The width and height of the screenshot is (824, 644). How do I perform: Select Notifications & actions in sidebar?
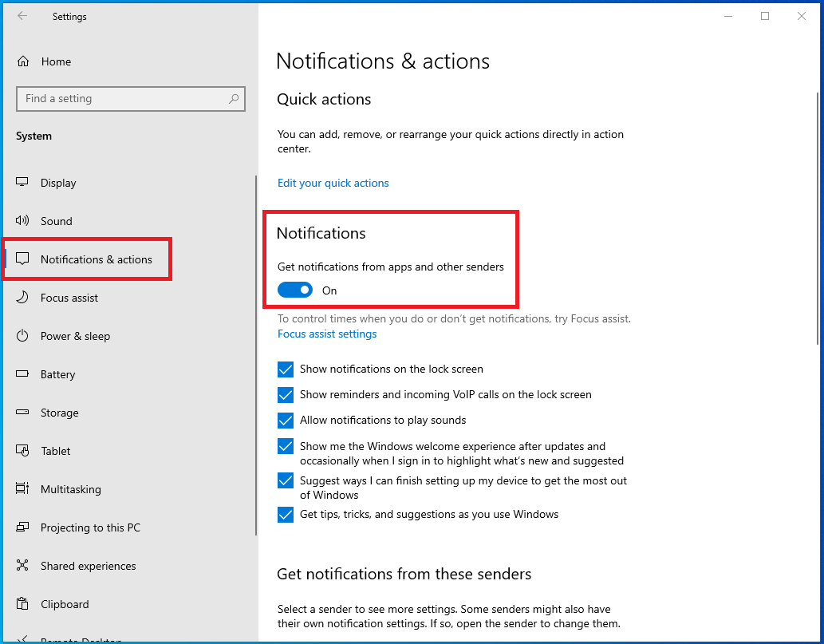coord(96,259)
